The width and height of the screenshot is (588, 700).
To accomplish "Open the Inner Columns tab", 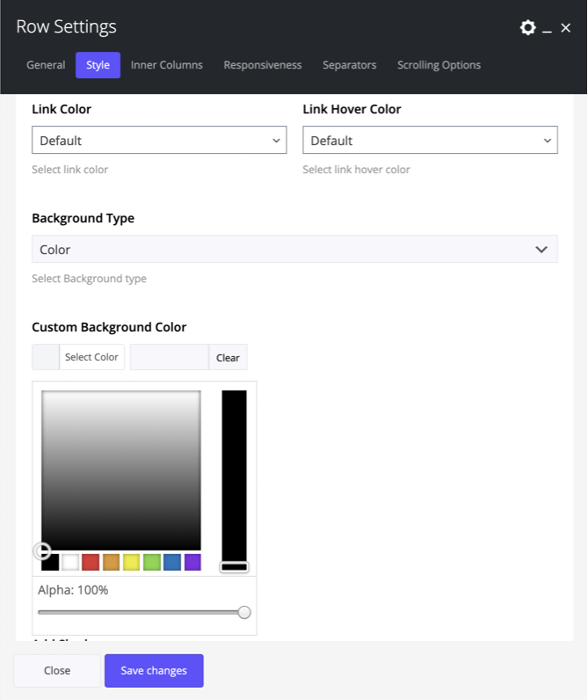I will (x=167, y=65).
